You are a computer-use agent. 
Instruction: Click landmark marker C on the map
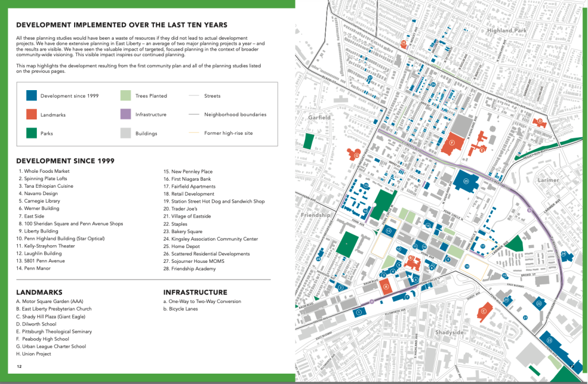click(483, 311)
